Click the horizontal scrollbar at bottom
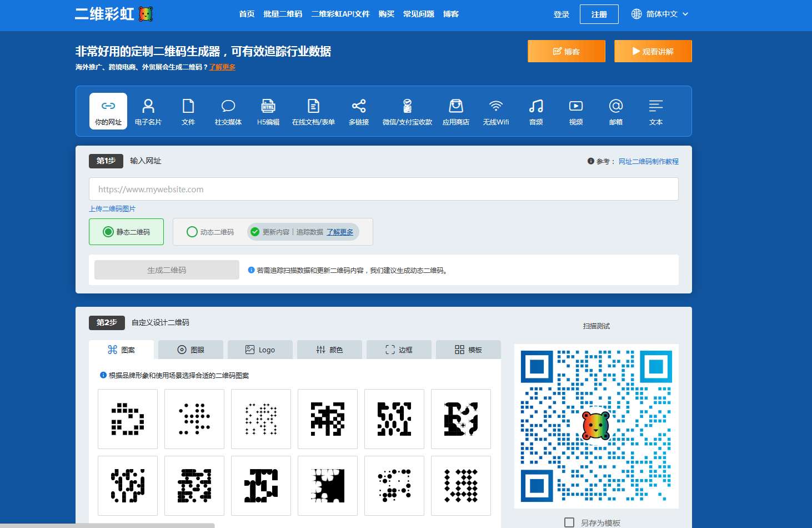 (x=107, y=525)
